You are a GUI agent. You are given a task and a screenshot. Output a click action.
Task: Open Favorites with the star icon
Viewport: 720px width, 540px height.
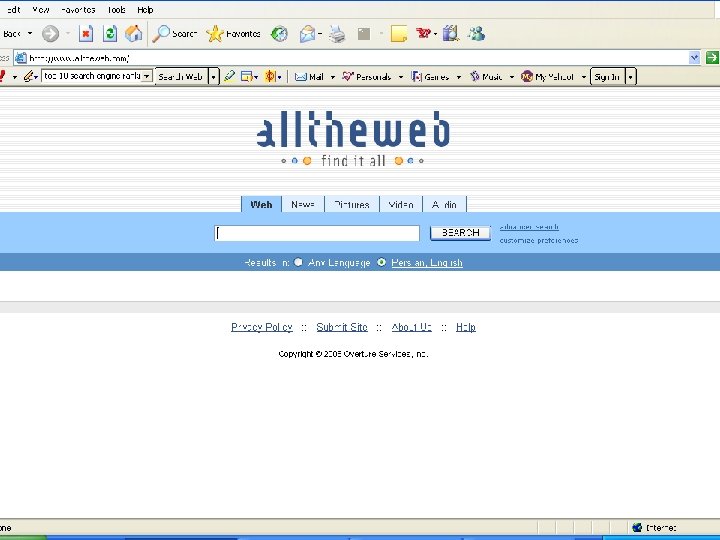pyautogui.click(x=233, y=34)
